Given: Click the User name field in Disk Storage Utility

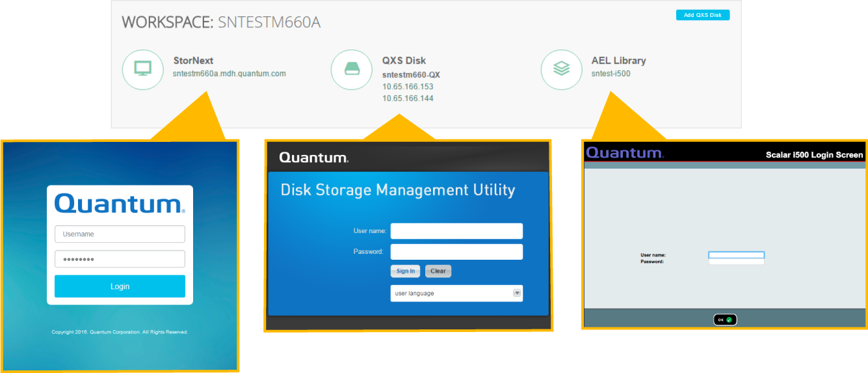Looking at the screenshot, I should 456,230.
